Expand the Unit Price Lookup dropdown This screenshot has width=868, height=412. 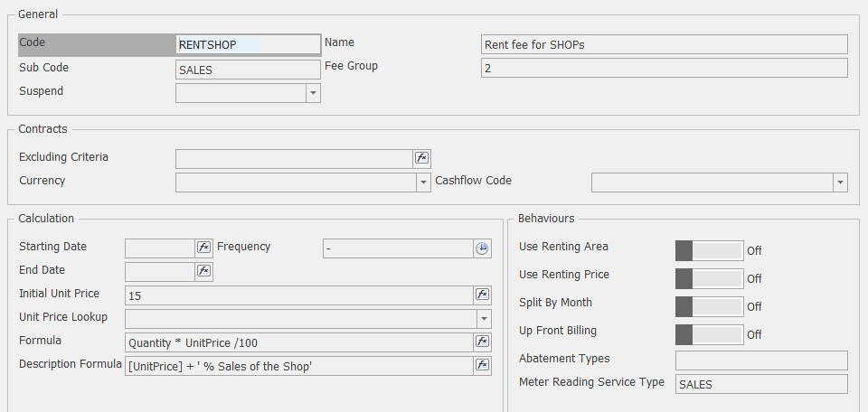point(485,319)
